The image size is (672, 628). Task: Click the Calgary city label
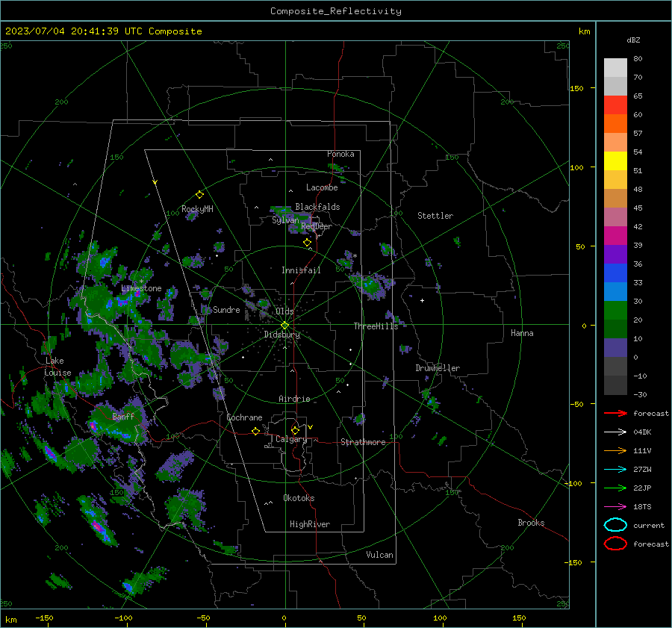[291, 439]
